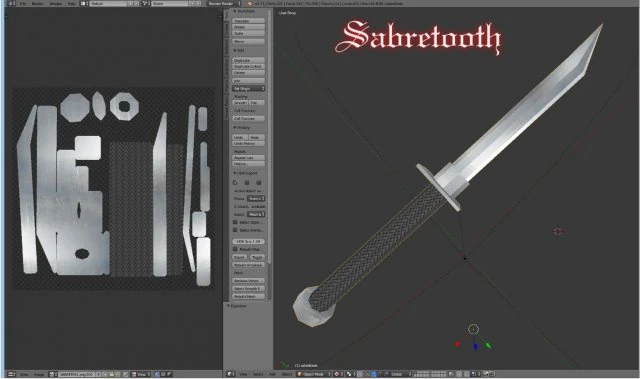The height and width of the screenshot is (379, 640).
Task: Expand the Operator panel below tool shelf
Action: pos(228,306)
